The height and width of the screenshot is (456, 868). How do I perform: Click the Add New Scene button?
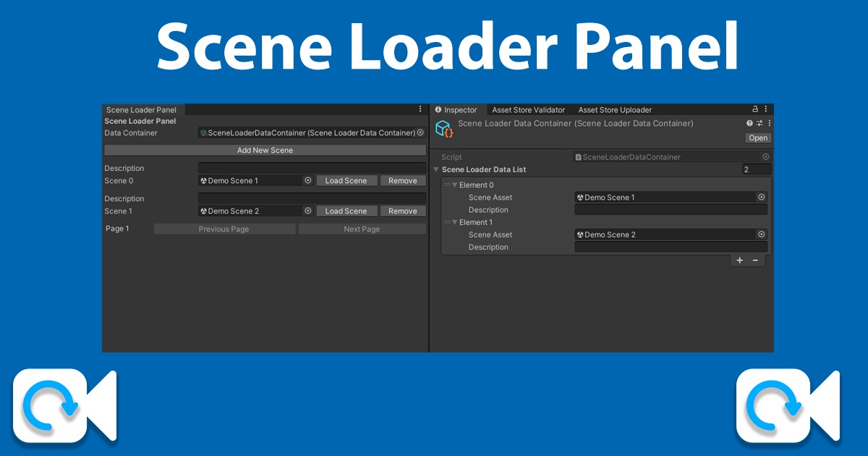(265, 149)
